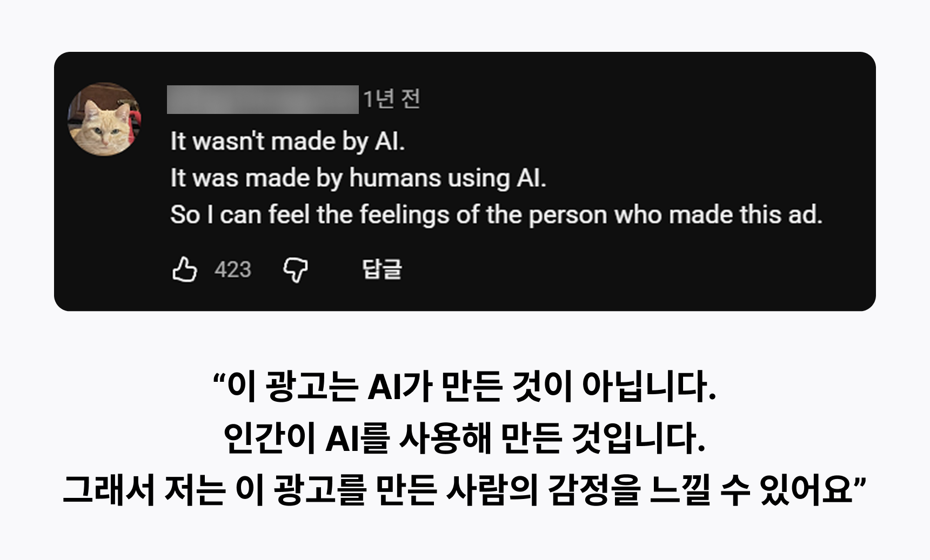Click the Korean word "감정을"

[x=594, y=490]
